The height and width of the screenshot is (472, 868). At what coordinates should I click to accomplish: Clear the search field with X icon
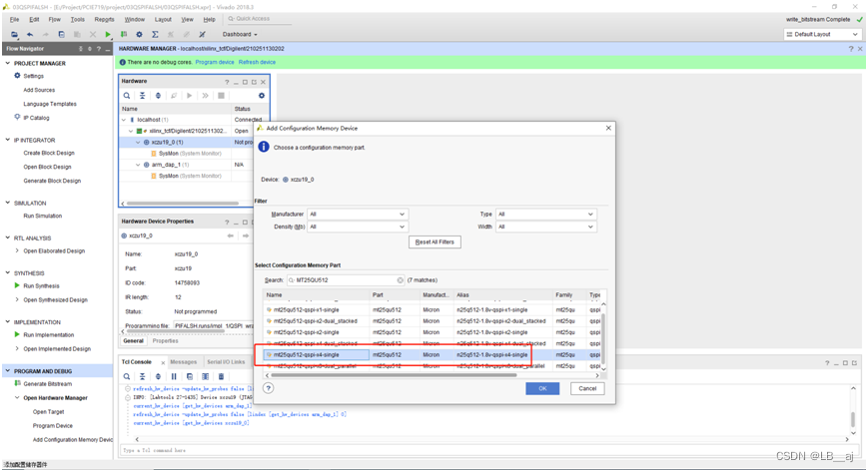point(400,280)
